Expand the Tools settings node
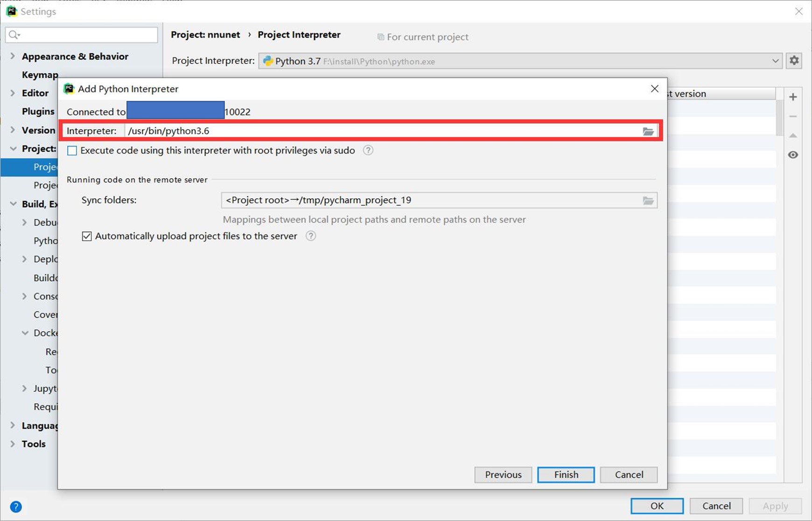812x521 pixels. [x=13, y=444]
